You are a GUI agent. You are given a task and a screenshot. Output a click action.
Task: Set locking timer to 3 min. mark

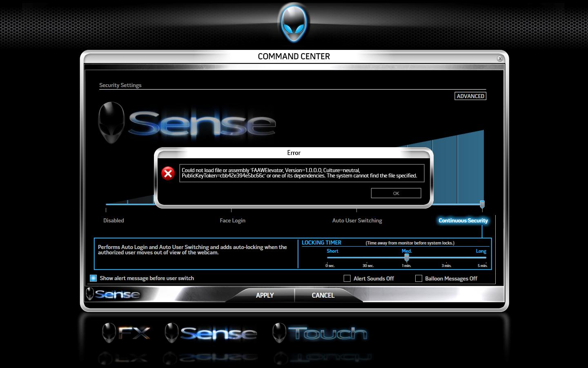point(446,265)
